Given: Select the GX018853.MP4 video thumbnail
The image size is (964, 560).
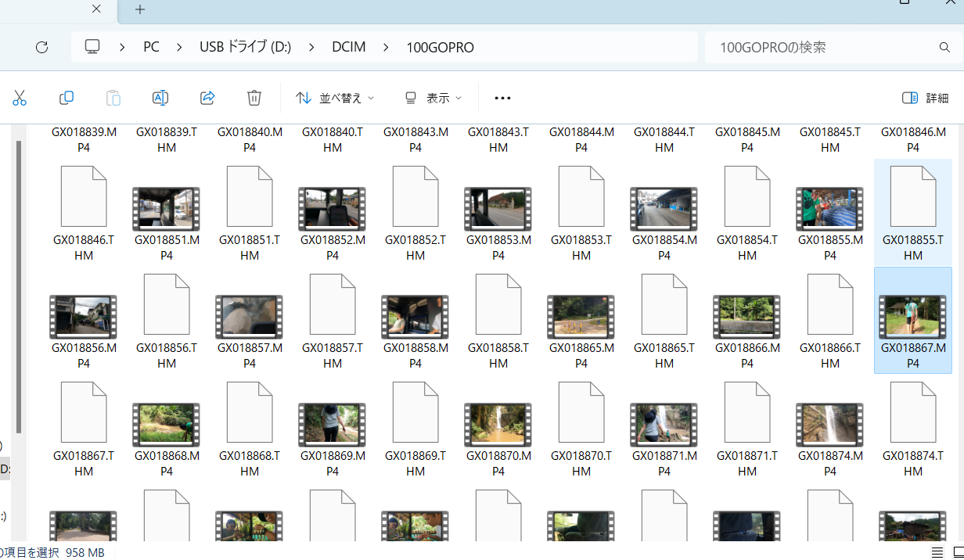Looking at the screenshot, I should (498, 208).
